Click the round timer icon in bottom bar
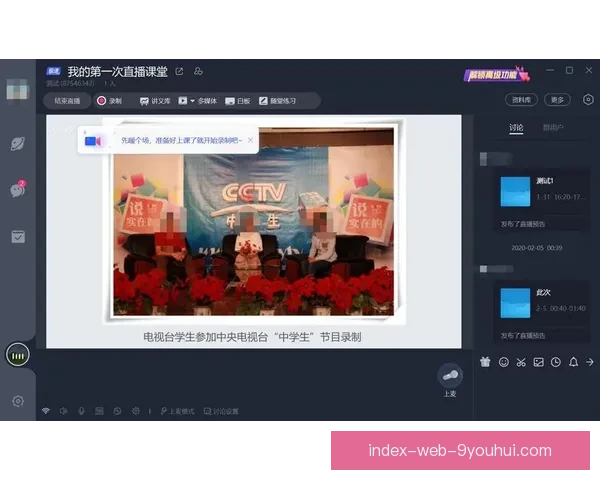 click(x=117, y=411)
